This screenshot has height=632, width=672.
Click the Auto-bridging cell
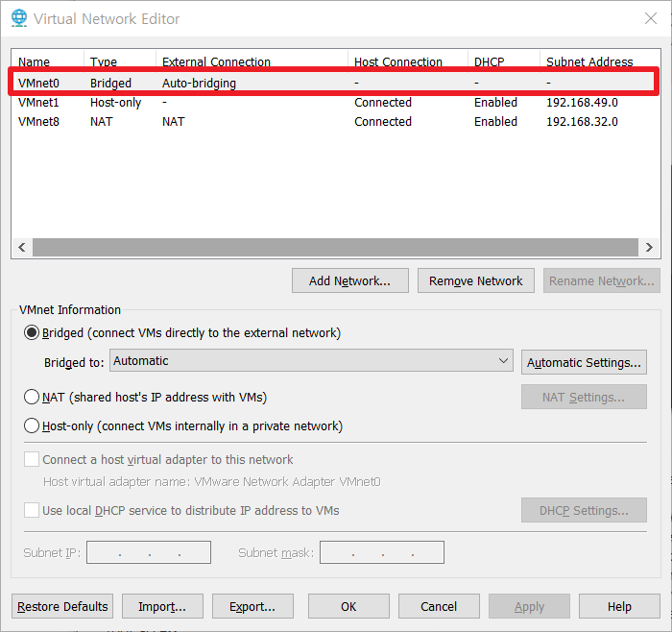[199, 83]
